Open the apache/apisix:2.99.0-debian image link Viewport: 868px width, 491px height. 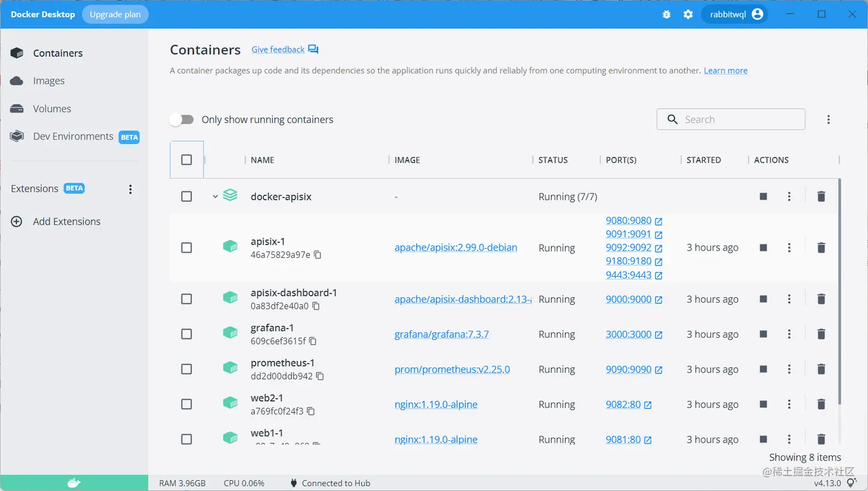point(456,248)
